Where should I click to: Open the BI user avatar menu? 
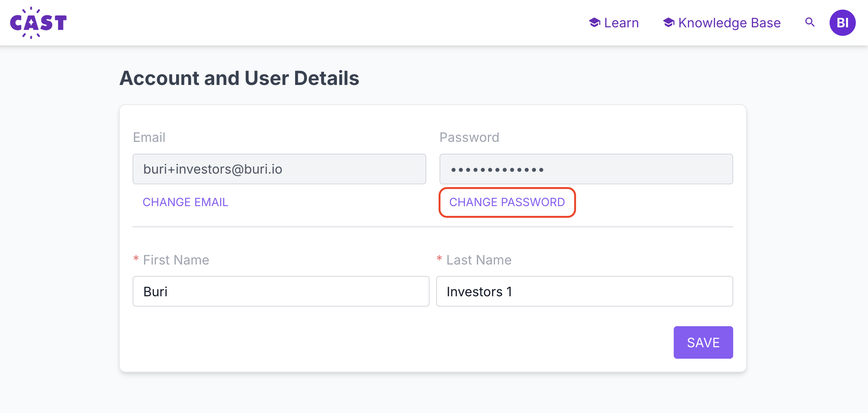tap(842, 23)
